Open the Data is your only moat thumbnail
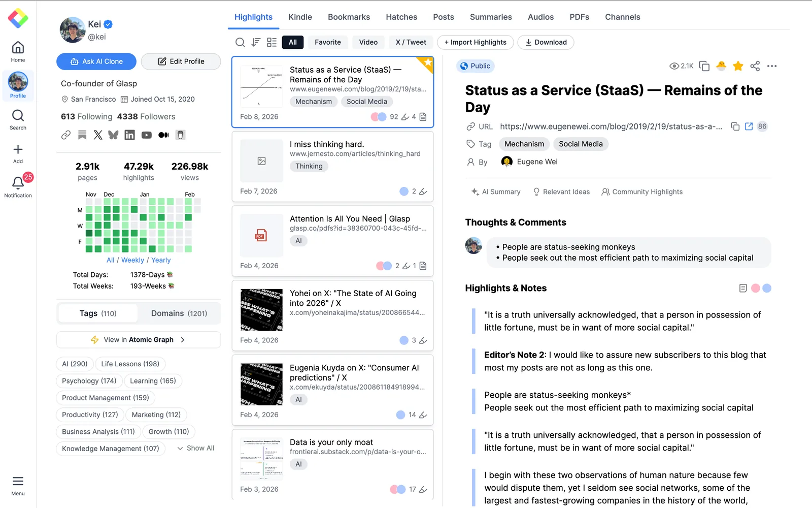This screenshot has width=812, height=508. point(261,459)
